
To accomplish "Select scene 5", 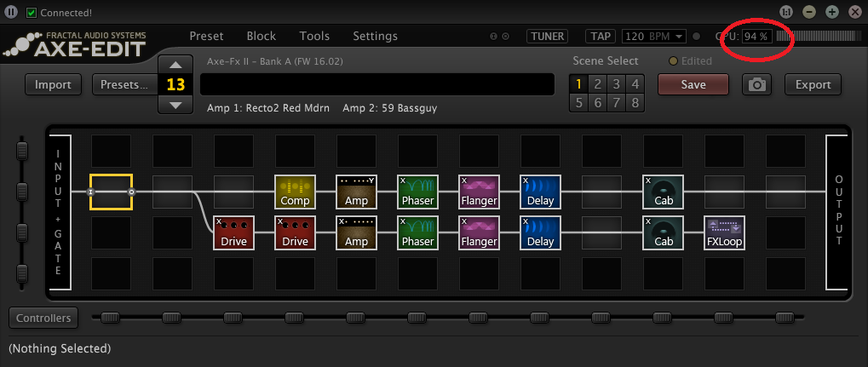I will [579, 103].
